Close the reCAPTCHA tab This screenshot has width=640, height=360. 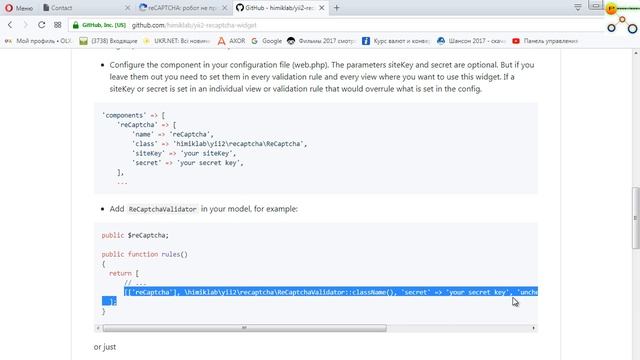pos(224,8)
